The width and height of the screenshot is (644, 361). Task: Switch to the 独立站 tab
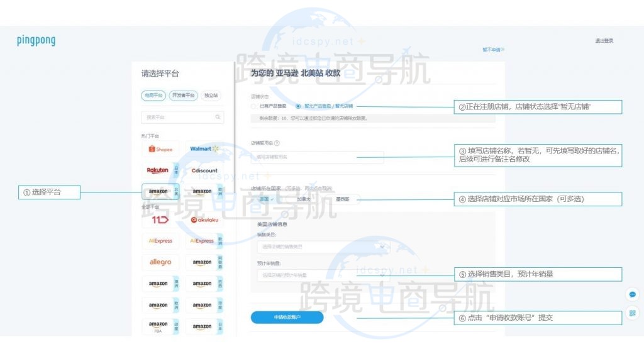coord(211,95)
